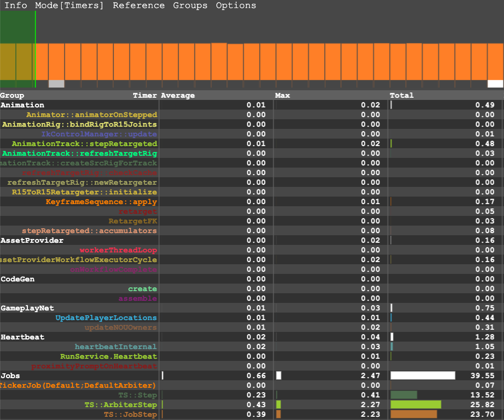Click the Jobs total value 39.55
504x420 pixels.
coord(483,375)
